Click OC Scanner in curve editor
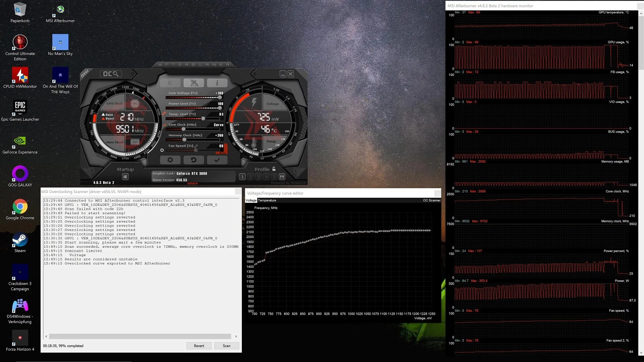 (x=432, y=200)
